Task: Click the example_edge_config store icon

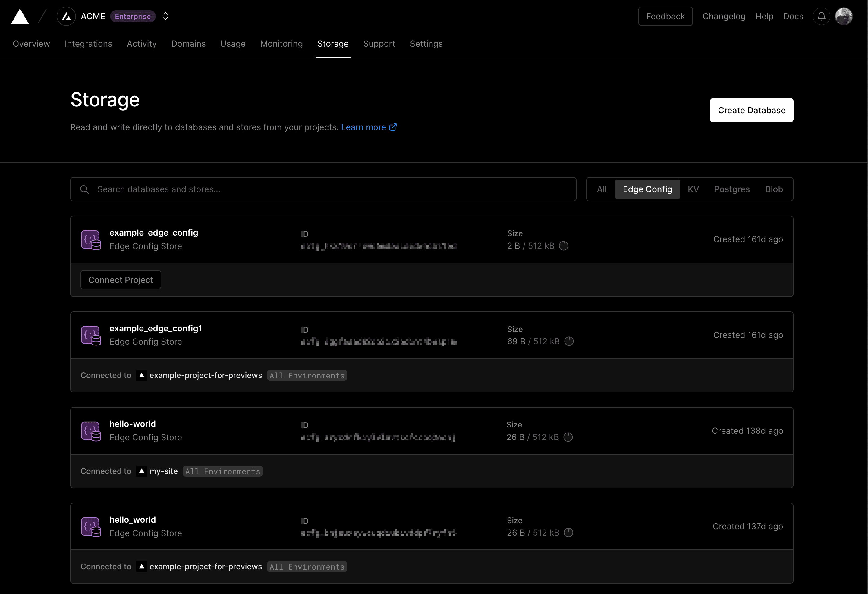Action: (x=91, y=240)
